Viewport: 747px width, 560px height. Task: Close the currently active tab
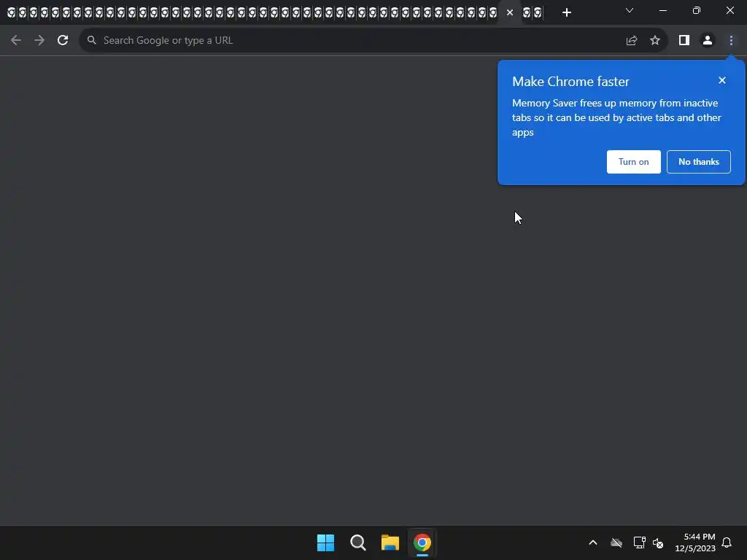point(510,13)
